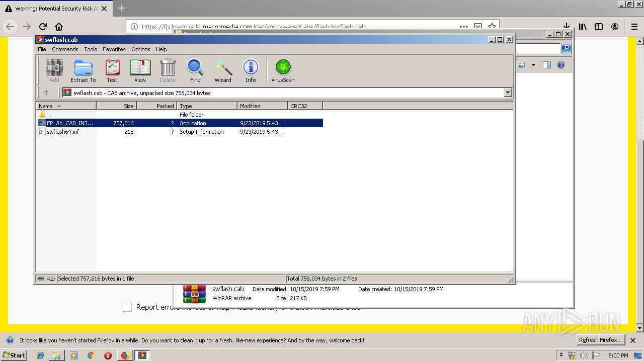Screen dimensions: 644x362
Task: Open Chrome from the taskbar
Action: (91, 355)
